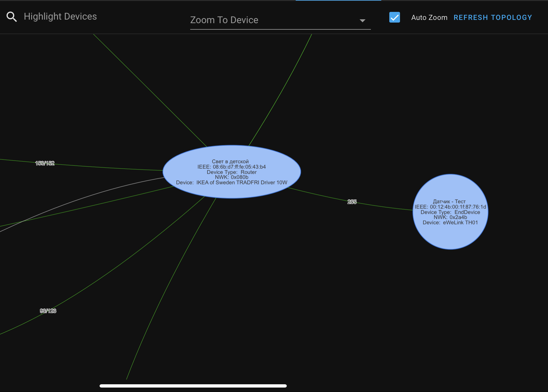Viewport: 548px width, 392px height.
Task: Expand the Zoom To Device selector arrow
Action: point(362,21)
